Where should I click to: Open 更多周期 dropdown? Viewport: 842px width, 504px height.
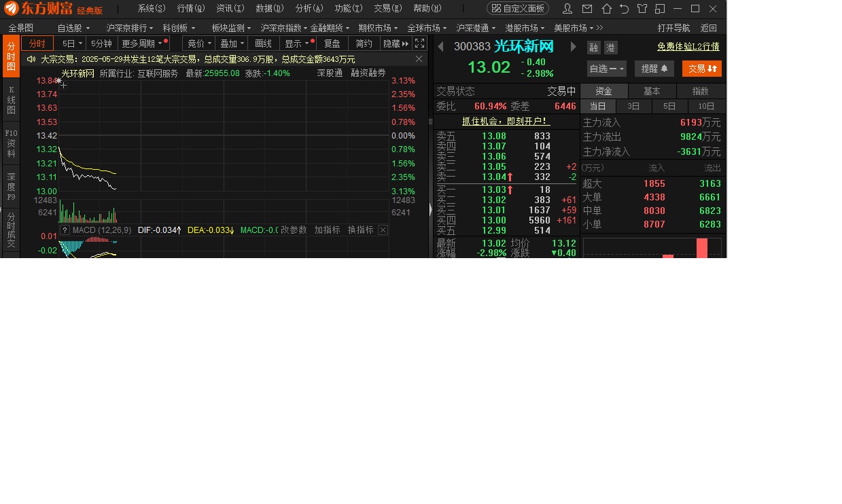(142, 43)
